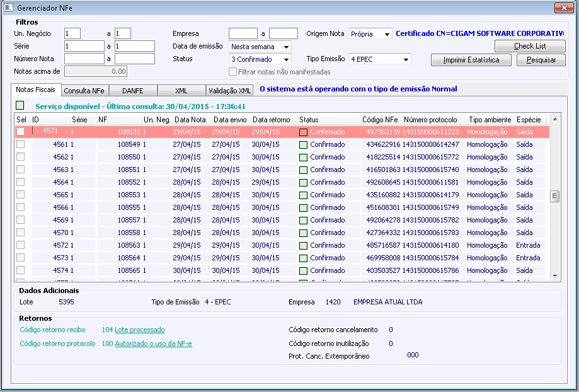Click the red status square in row 4571

pos(304,132)
